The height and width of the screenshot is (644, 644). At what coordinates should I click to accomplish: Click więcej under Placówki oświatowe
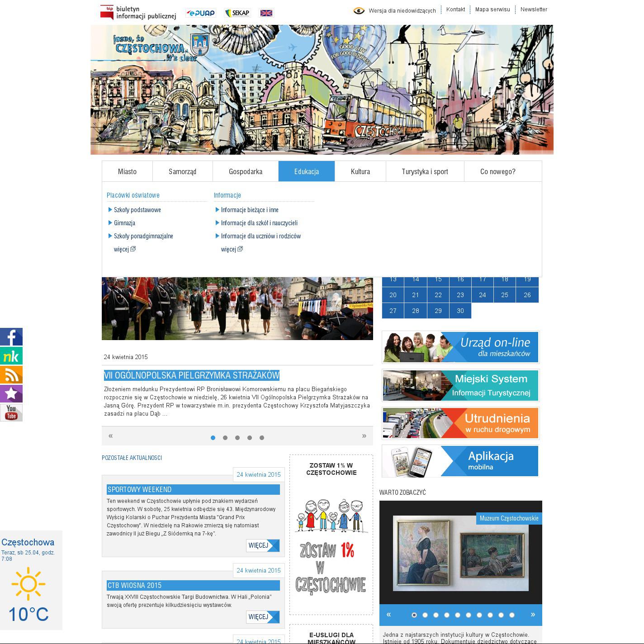click(125, 249)
